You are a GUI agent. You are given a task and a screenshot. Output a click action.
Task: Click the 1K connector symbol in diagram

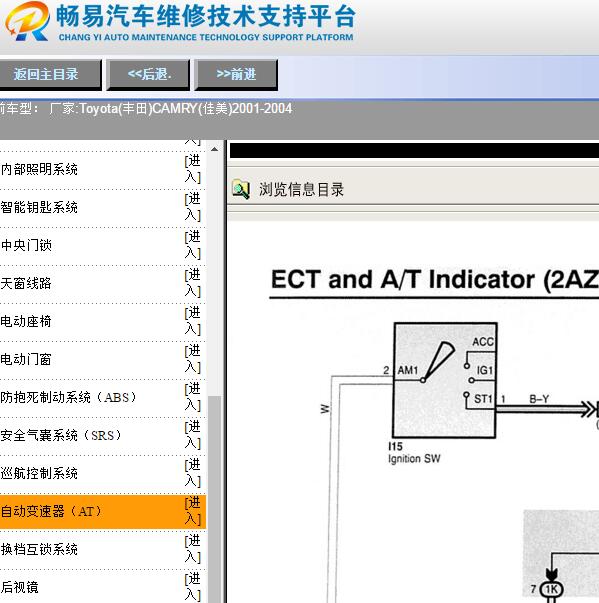[551, 589]
